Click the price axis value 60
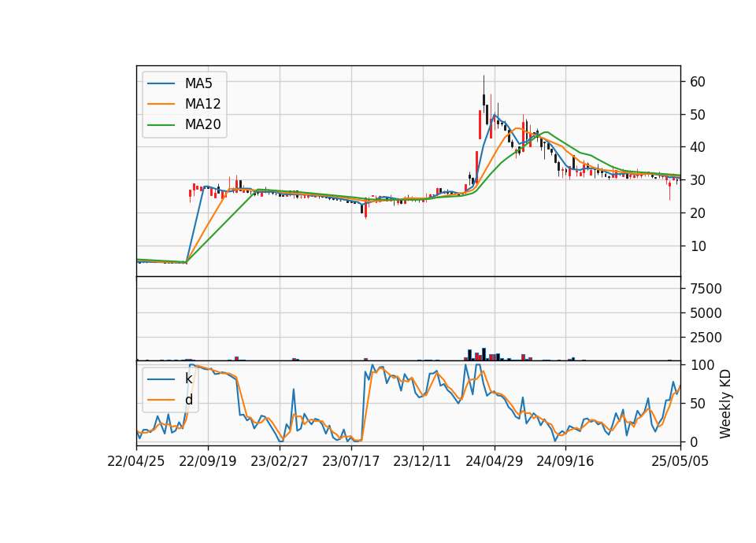The height and width of the screenshot is (543, 756). [698, 82]
